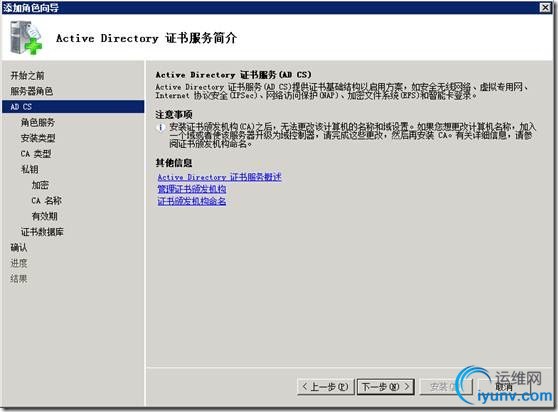558x412 pixels.
Task: Select 私钥 in the sidebar
Action: pyautogui.click(x=30, y=169)
